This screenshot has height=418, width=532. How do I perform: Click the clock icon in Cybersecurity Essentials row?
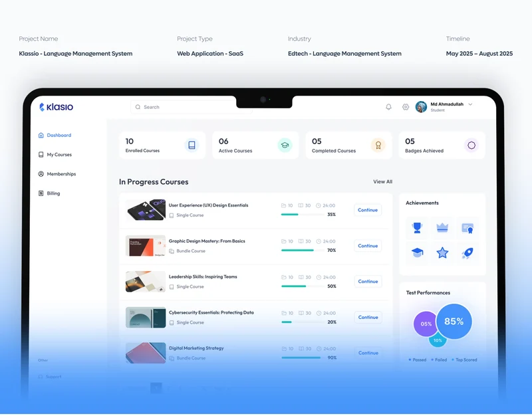[319, 313]
